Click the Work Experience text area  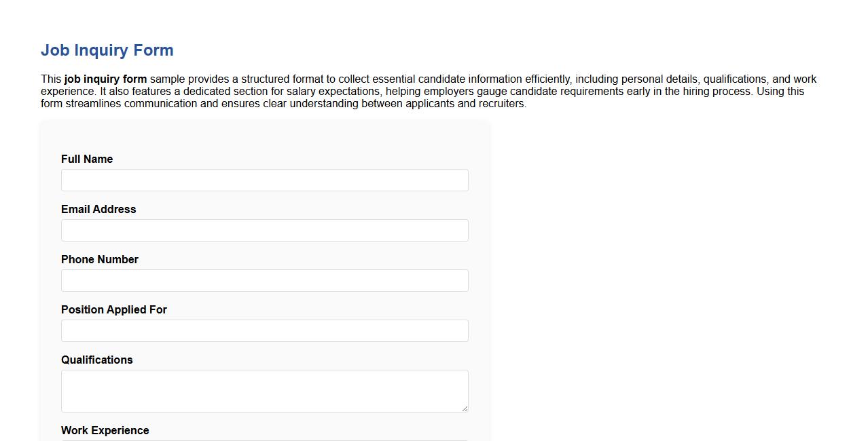pos(264,440)
